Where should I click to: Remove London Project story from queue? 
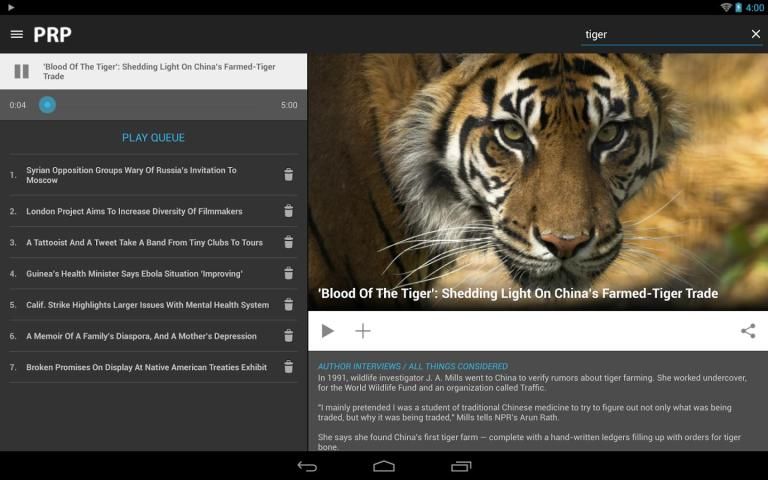[x=288, y=211]
